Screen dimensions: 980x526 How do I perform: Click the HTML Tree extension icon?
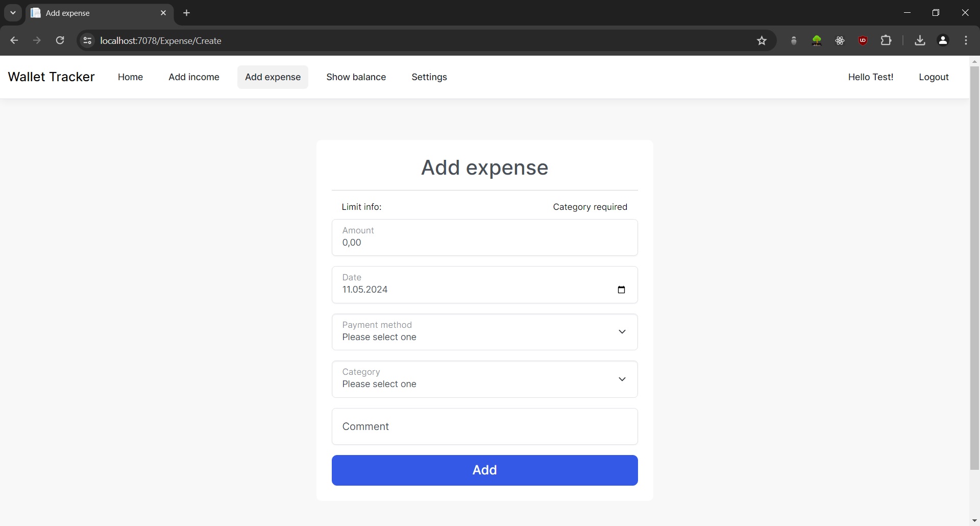click(817, 40)
